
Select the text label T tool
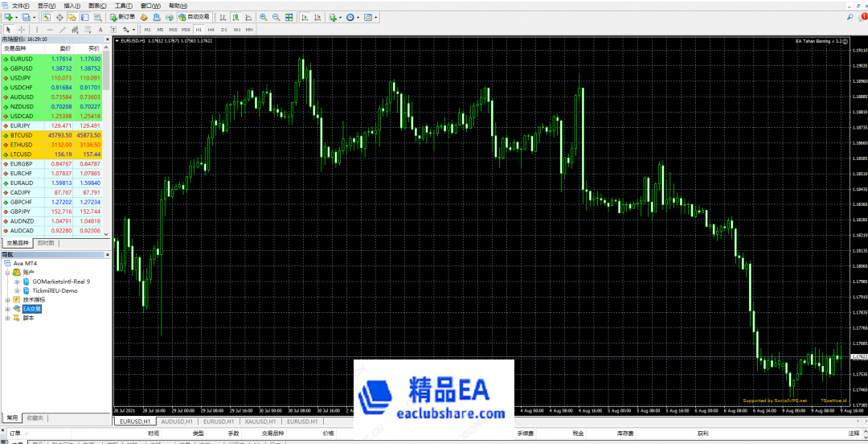[x=113, y=30]
